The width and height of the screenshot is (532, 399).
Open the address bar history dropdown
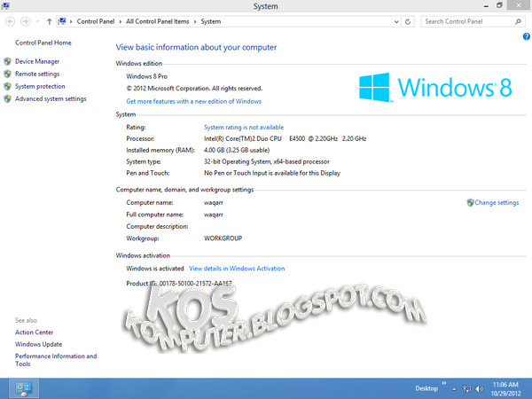coord(396,21)
